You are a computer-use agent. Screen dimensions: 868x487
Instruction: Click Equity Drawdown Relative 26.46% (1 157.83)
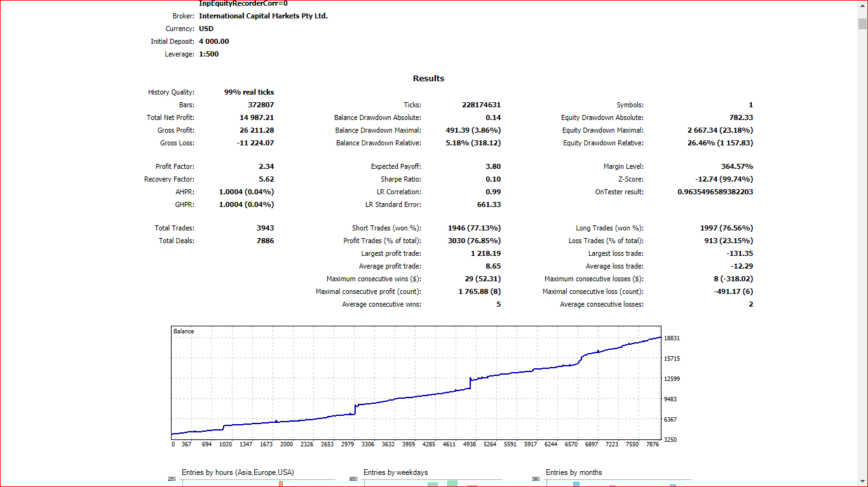pyautogui.click(x=719, y=143)
